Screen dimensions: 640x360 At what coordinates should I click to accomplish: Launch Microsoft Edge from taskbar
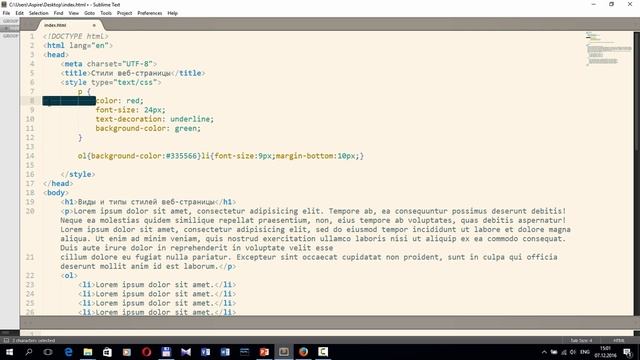coord(68,352)
